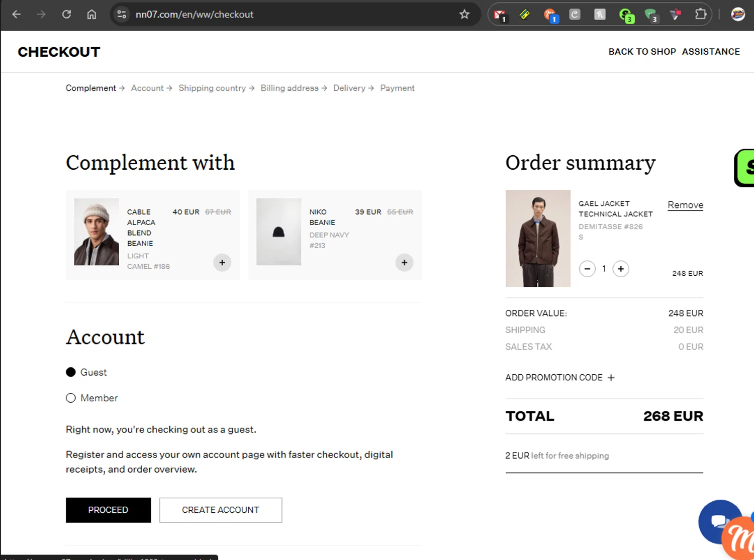
Task: Go to Account checkout step
Action: tap(147, 88)
